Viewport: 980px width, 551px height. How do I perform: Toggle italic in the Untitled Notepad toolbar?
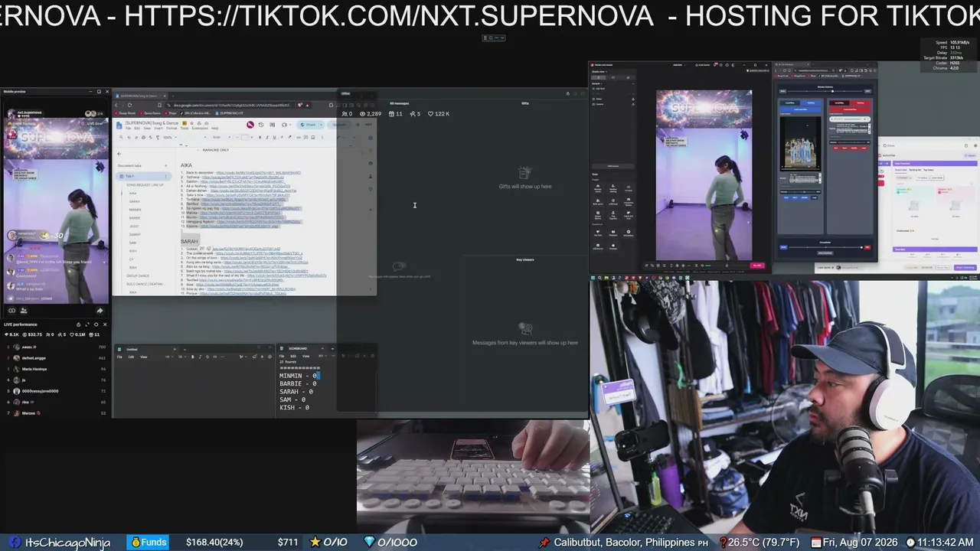(200, 357)
